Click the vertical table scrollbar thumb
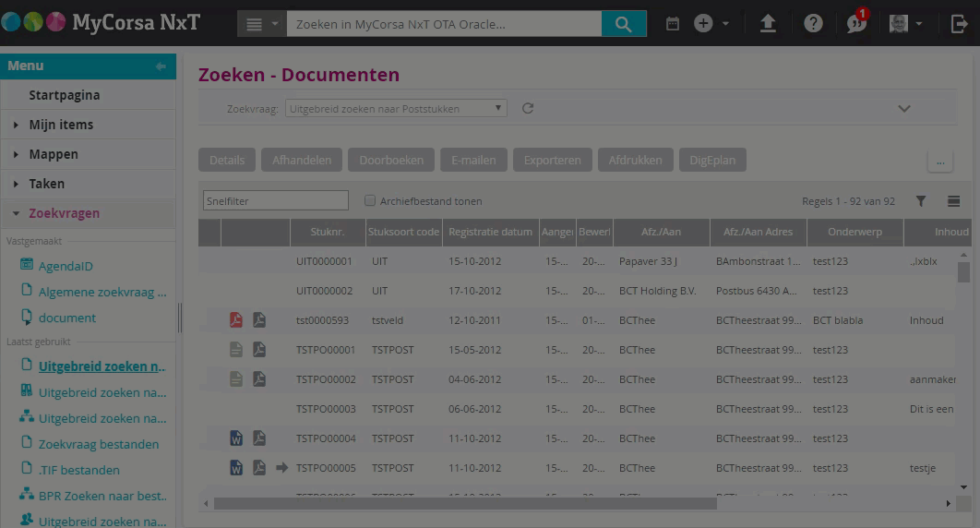Viewport: 980px width, 528px height. pyautogui.click(x=963, y=271)
